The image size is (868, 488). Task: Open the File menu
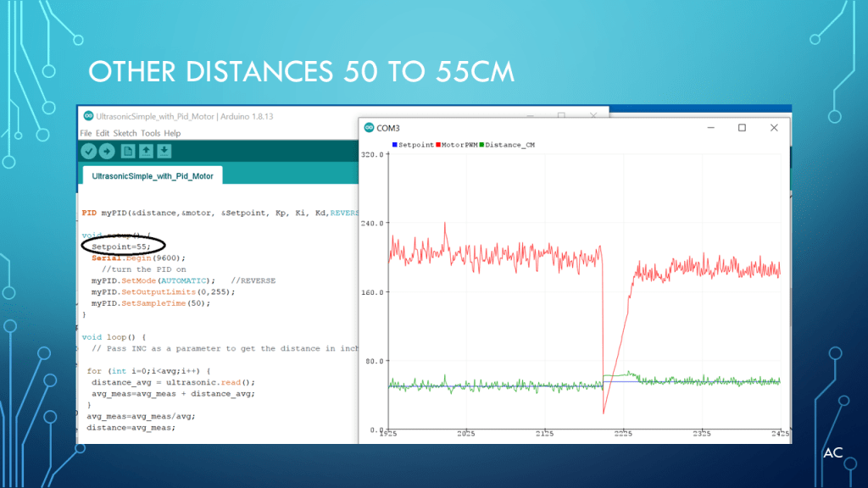coord(86,133)
